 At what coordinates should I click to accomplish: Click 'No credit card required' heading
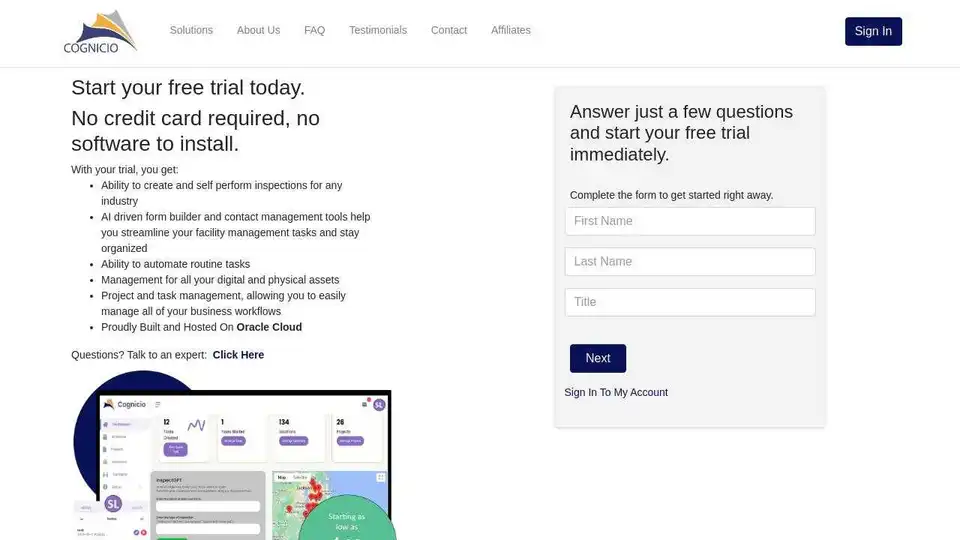pos(195,131)
